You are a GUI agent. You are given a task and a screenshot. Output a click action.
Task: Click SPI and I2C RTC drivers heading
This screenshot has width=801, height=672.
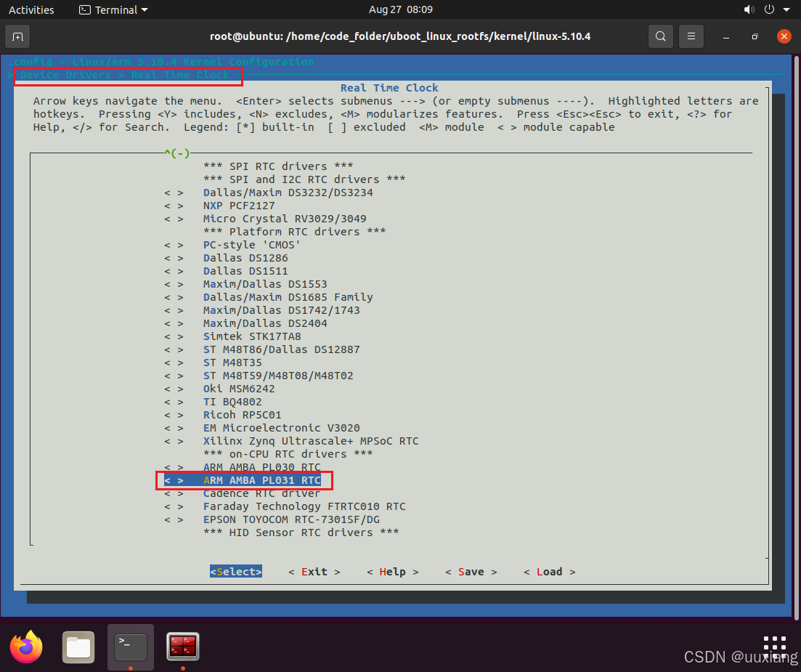[x=304, y=179]
